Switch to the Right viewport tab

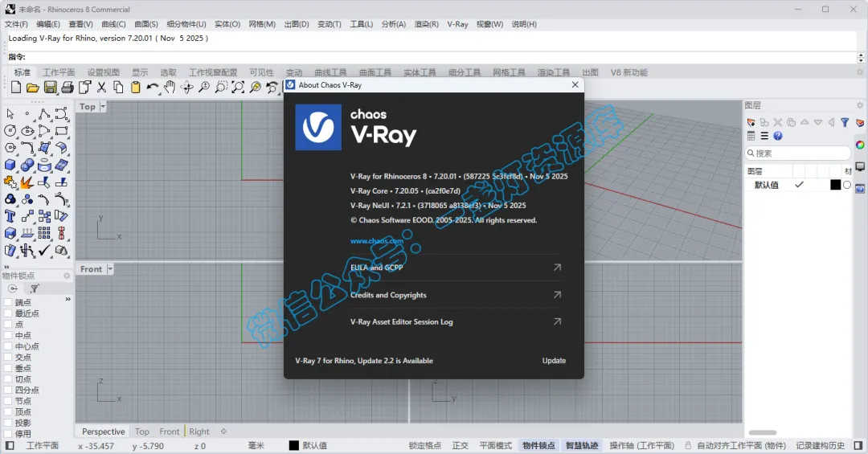pyautogui.click(x=199, y=432)
